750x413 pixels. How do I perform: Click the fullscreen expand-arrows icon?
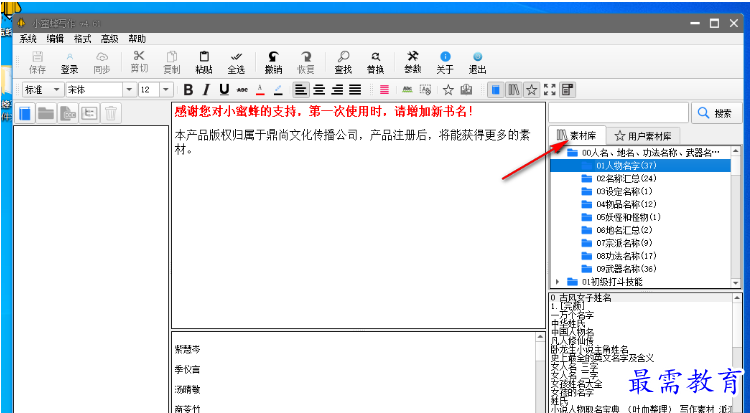550,89
